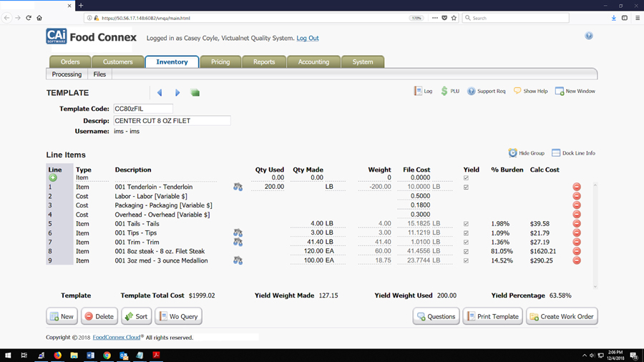Open the Reports tab
This screenshot has width=644, height=362.
click(264, 62)
